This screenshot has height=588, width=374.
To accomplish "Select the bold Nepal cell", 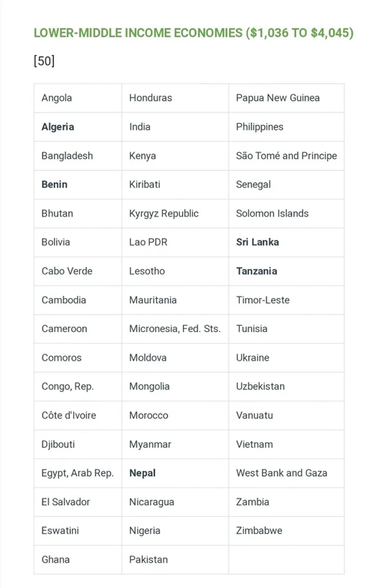I will [x=142, y=473].
